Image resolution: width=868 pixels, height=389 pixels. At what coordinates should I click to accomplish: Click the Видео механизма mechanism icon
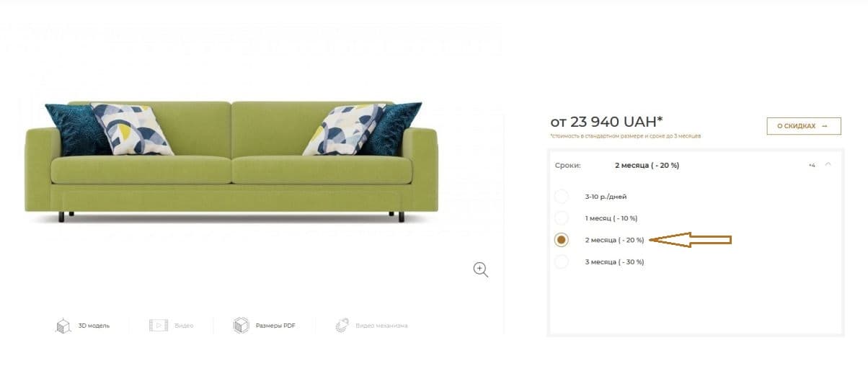click(x=342, y=326)
